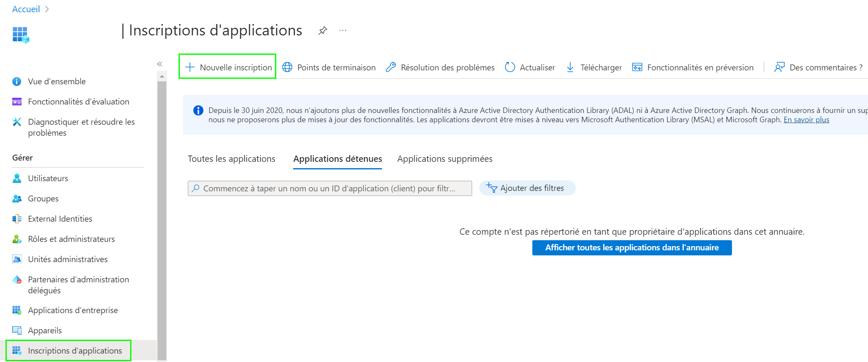Focus the application name search field
Viewport: 868px width, 362px height.
[x=330, y=188]
